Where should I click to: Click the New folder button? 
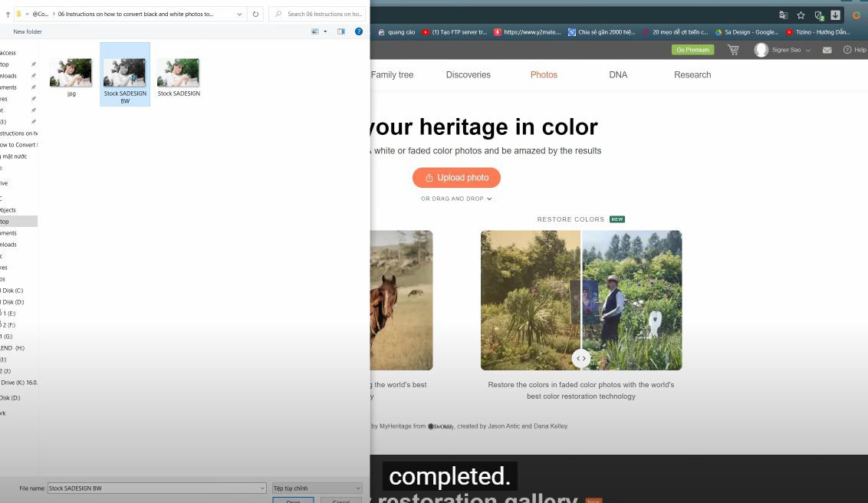(28, 31)
